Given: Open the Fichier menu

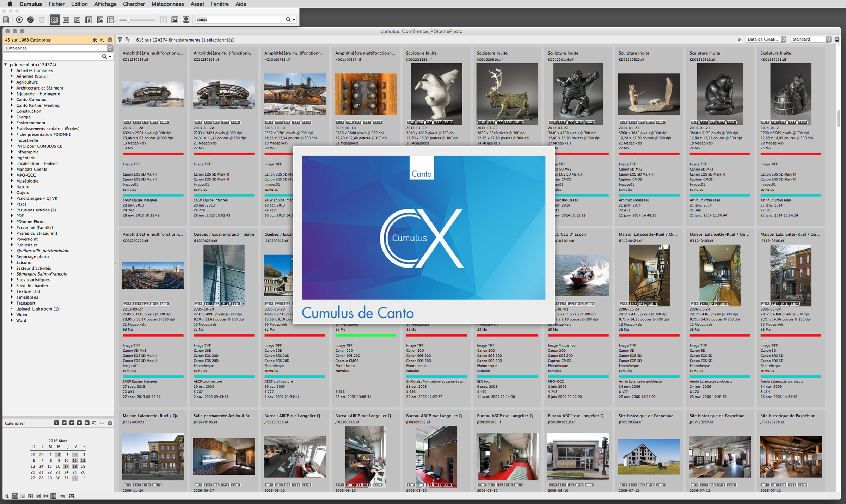Looking at the screenshot, I should pyautogui.click(x=56, y=4).
